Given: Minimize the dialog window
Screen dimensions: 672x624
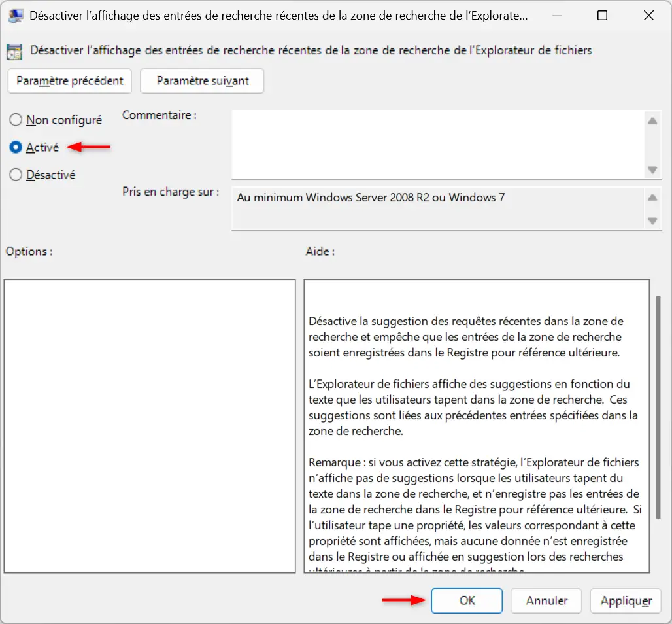Looking at the screenshot, I should click(x=557, y=16).
